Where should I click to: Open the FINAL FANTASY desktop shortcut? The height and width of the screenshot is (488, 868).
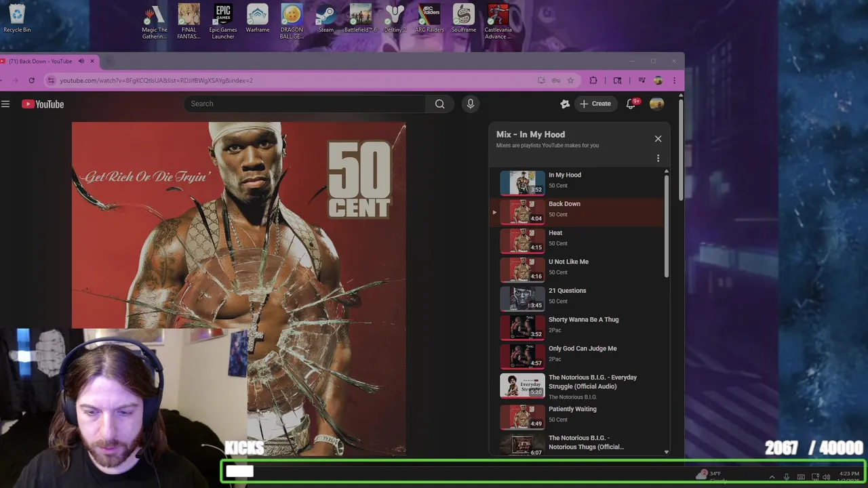click(189, 22)
